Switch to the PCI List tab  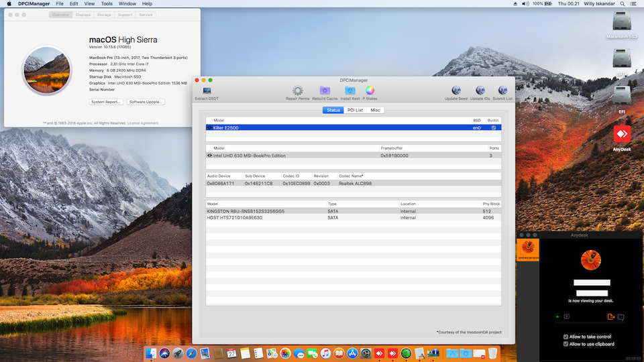point(355,110)
